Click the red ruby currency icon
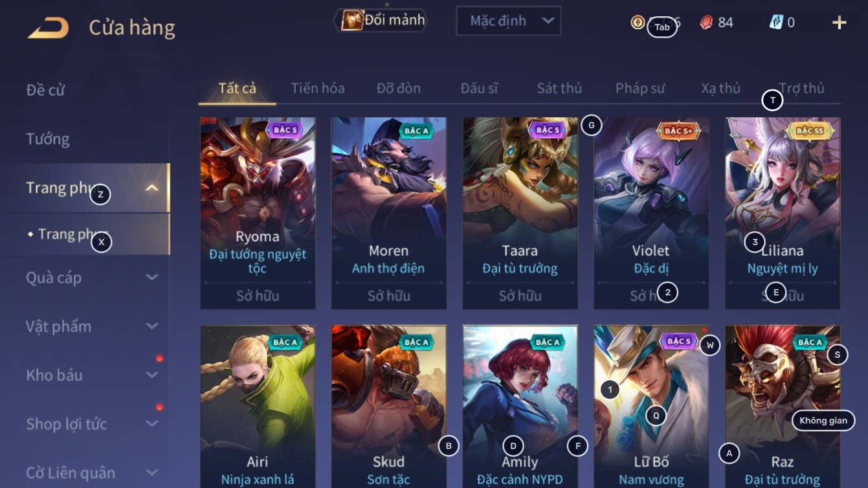The height and width of the screenshot is (488, 868). pyautogui.click(x=706, y=22)
